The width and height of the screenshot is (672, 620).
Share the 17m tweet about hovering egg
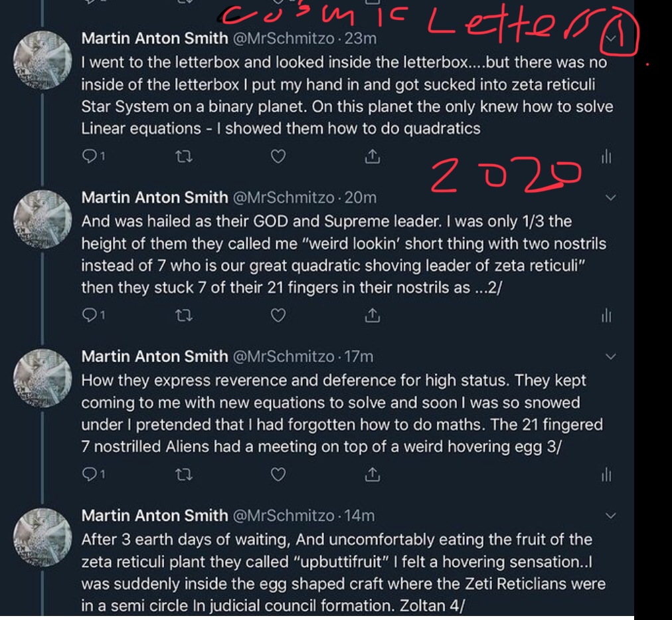372,474
